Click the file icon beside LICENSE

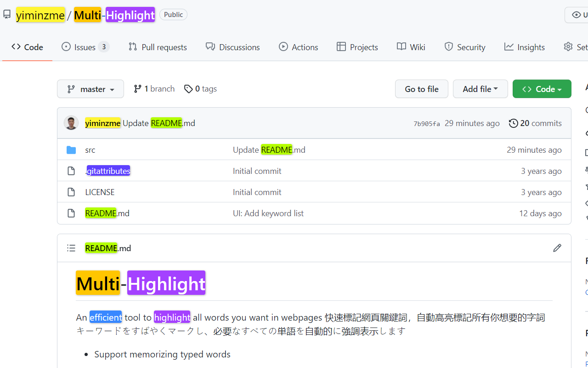click(71, 192)
